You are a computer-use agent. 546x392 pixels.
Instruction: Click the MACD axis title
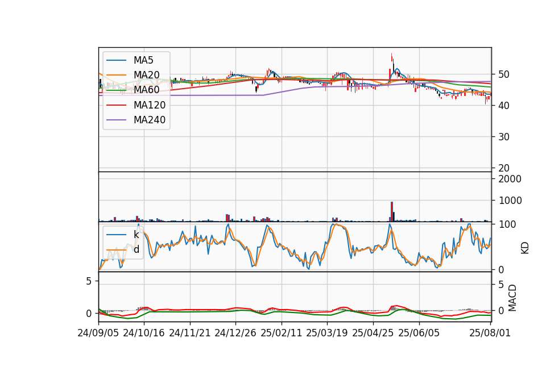[x=512, y=298]
